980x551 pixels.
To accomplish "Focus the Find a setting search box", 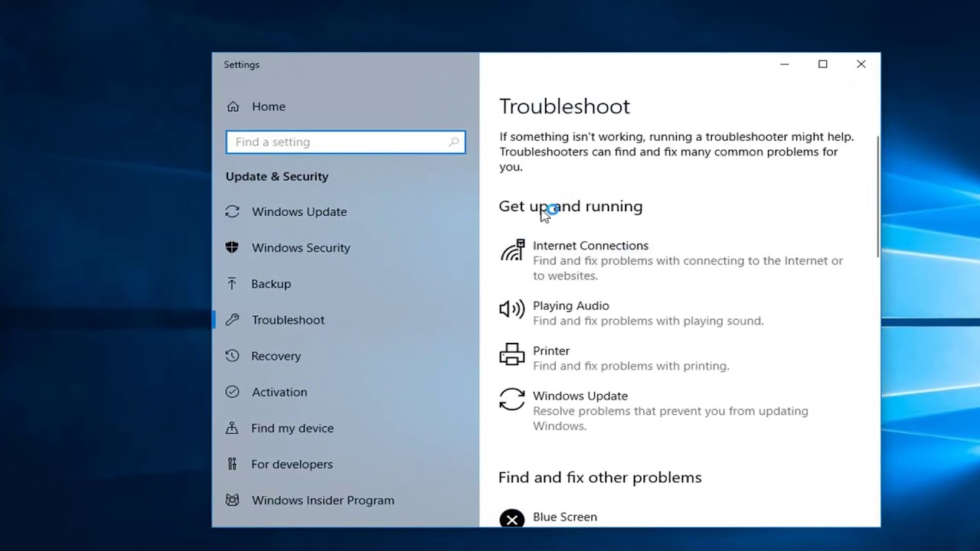I will click(345, 142).
